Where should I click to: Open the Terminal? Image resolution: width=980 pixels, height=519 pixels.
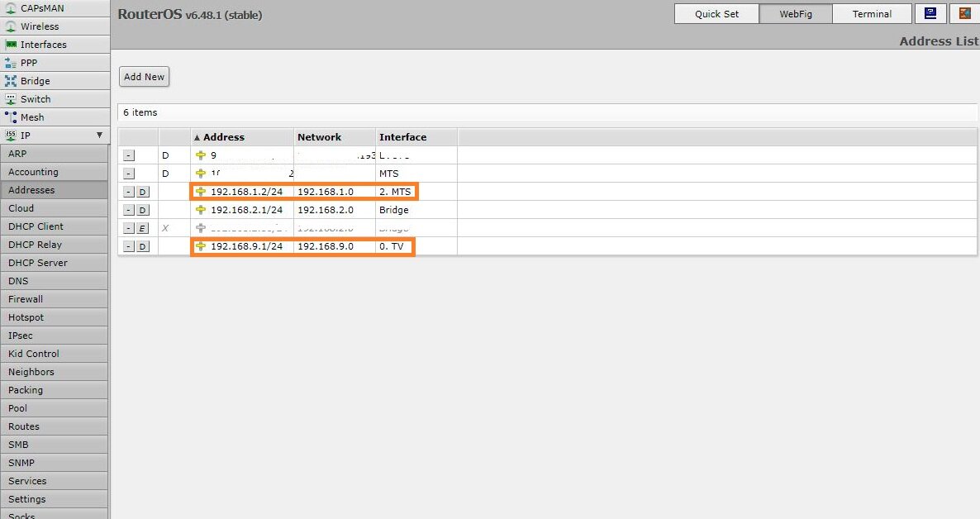872,14
